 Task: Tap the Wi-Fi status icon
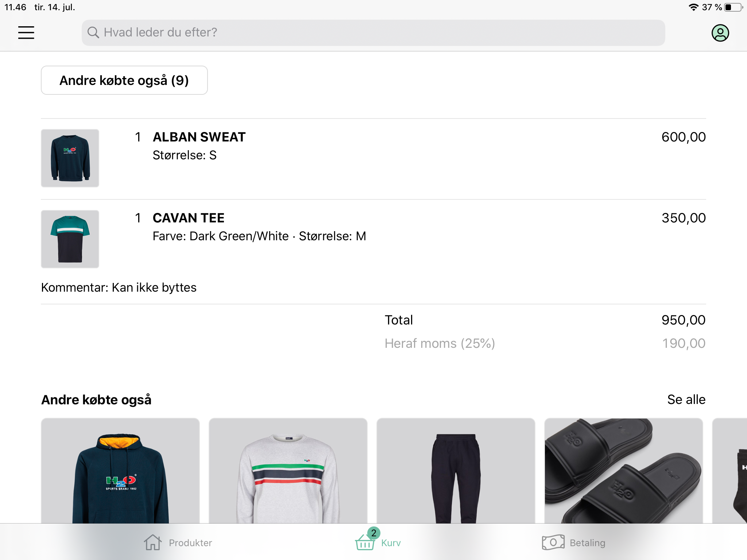point(693,7)
